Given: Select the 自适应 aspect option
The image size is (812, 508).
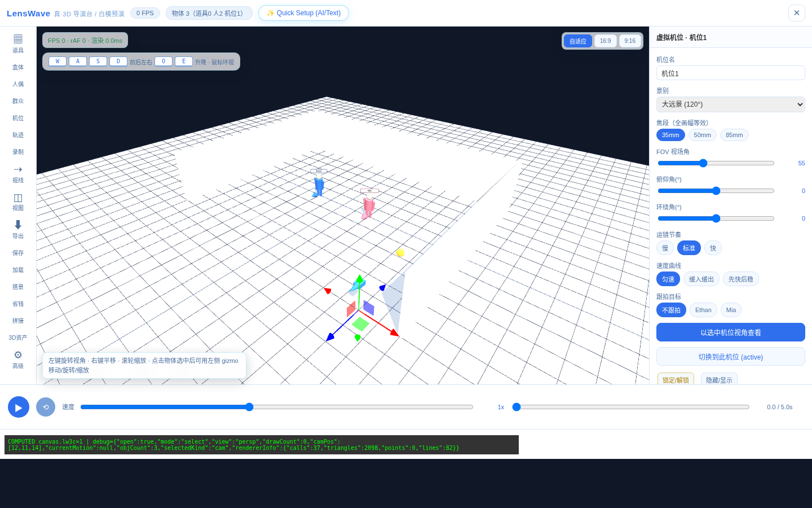Looking at the screenshot, I should [x=578, y=41].
